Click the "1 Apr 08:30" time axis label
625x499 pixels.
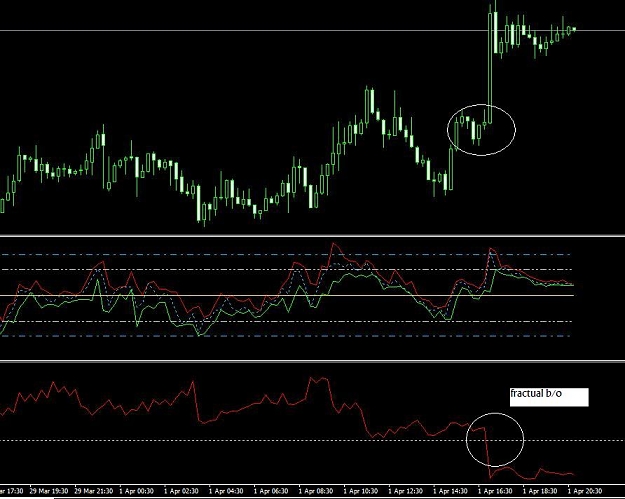(x=316, y=491)
